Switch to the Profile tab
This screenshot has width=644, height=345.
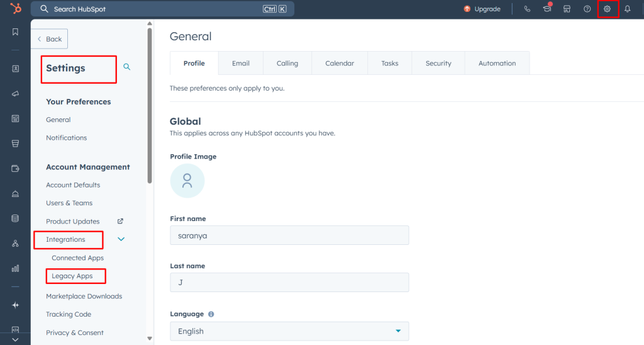click(x=194, y=64)
